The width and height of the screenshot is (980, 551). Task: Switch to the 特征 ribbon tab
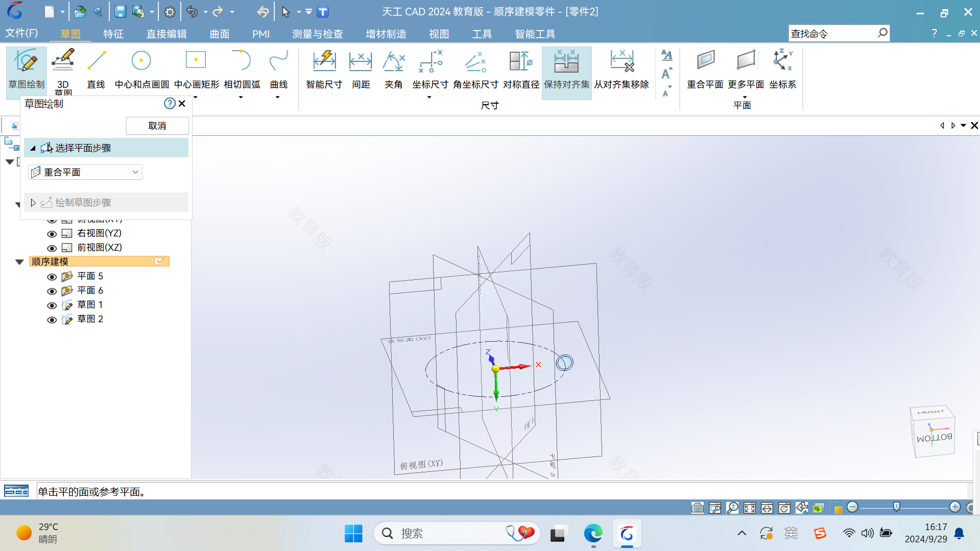coord(113,34)
